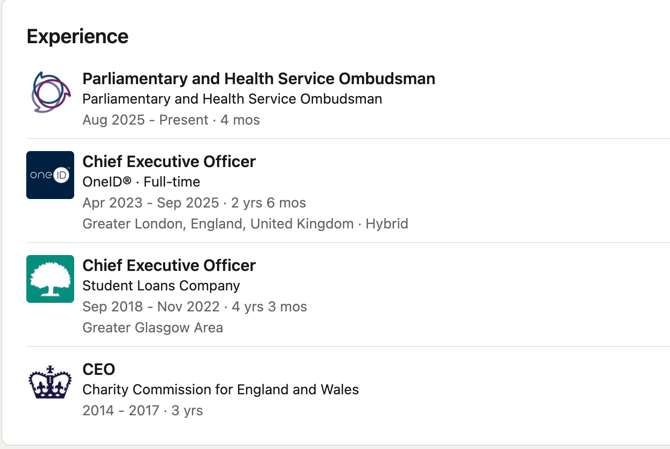The width and height of the screenshot is (670, 449).
Task: Click the Parliamentary and Health Service Ombudsman logo
Action: pyautogui.click(x=50, y=92)
